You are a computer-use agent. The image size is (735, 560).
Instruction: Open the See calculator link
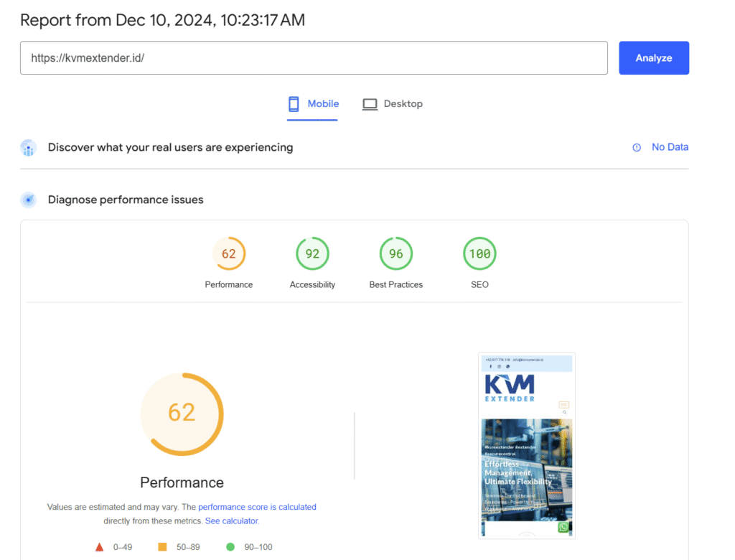click(x=231, y=521)
